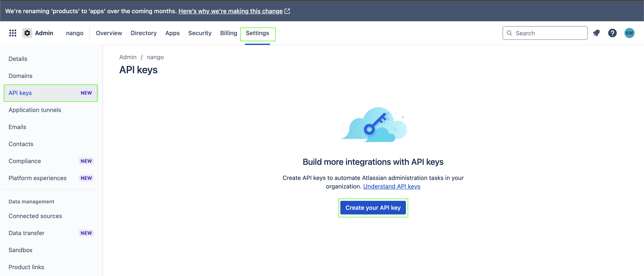
Task: Open the notifications megaphone icon
Action: [x=596, y=33]
